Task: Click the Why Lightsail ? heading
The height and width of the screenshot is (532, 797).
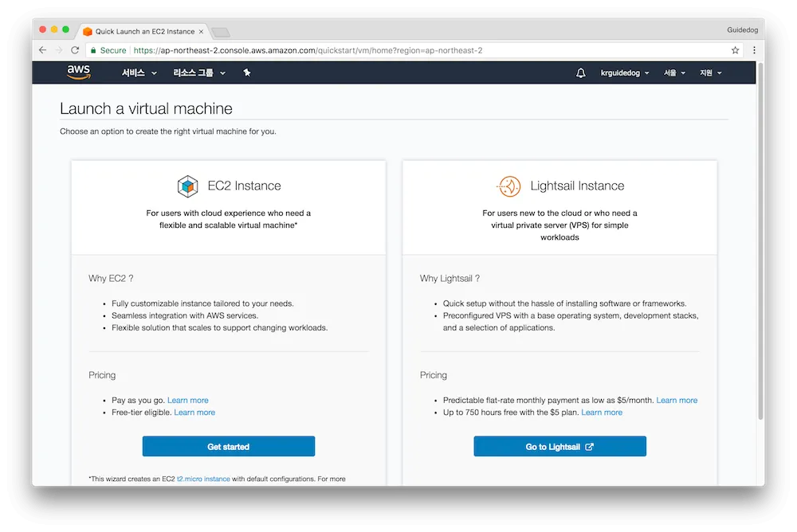Action: (450, 278)
